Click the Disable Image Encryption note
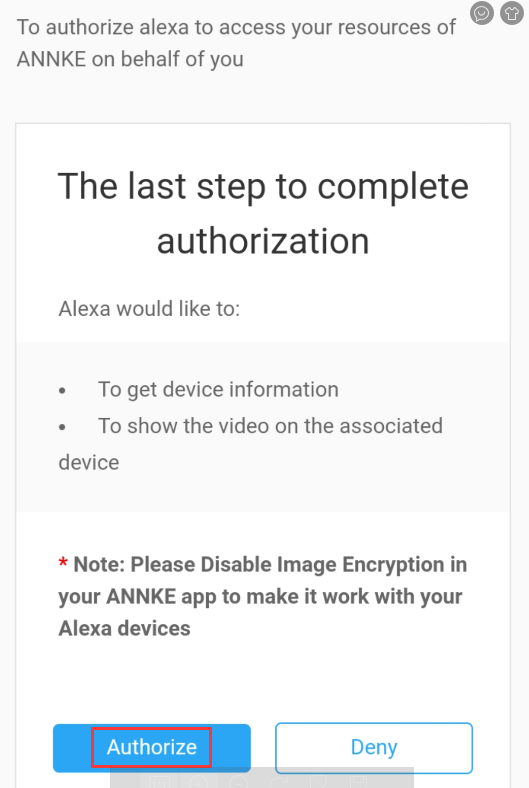The width and height of the screenshot is (529, 788). pos(263,597)
